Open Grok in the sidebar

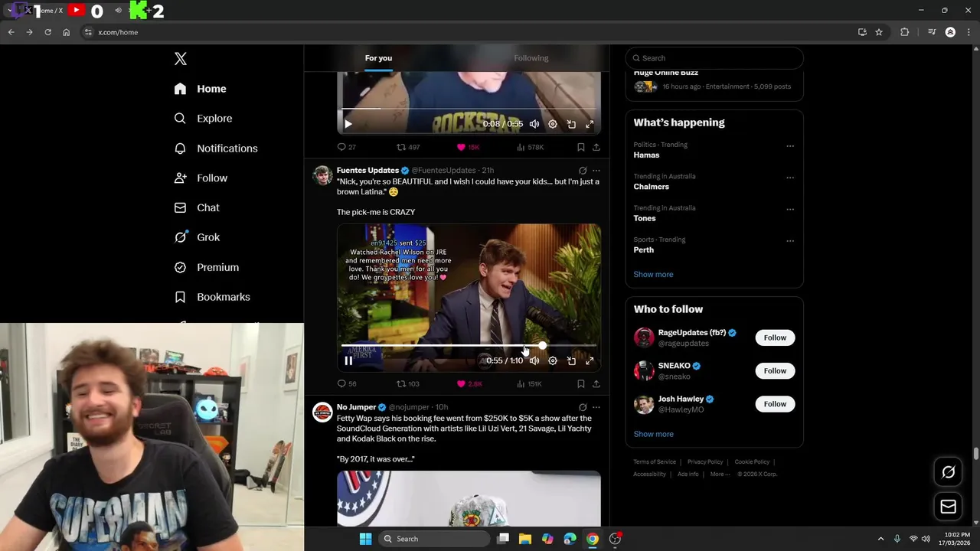pyautogui.click(x=197, y=237)
